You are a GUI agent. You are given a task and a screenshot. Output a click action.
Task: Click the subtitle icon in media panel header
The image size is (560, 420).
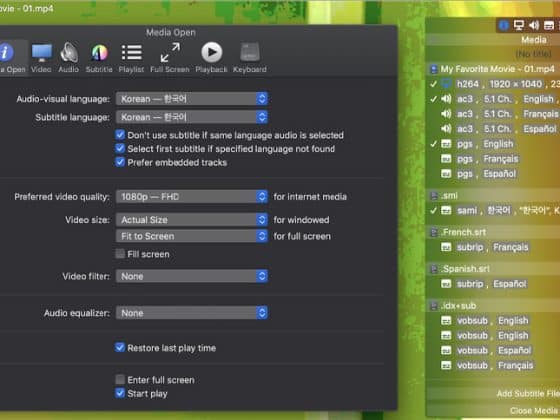click(x=549, y=25)
